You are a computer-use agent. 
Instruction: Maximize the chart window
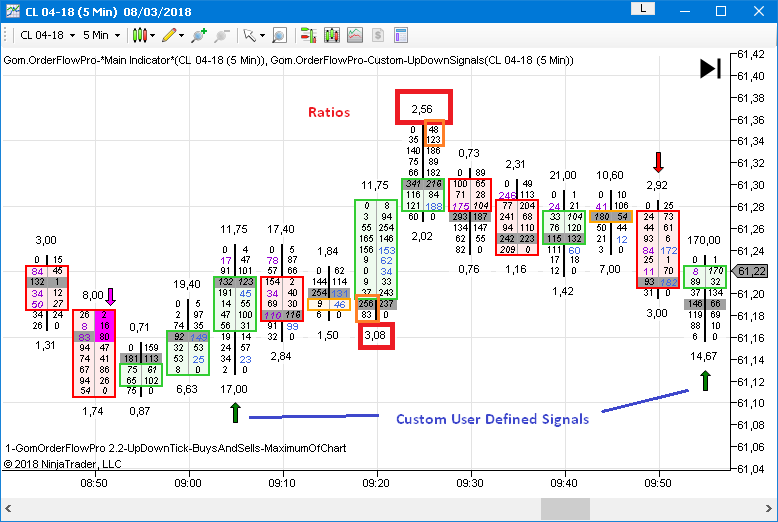[721, 11]
